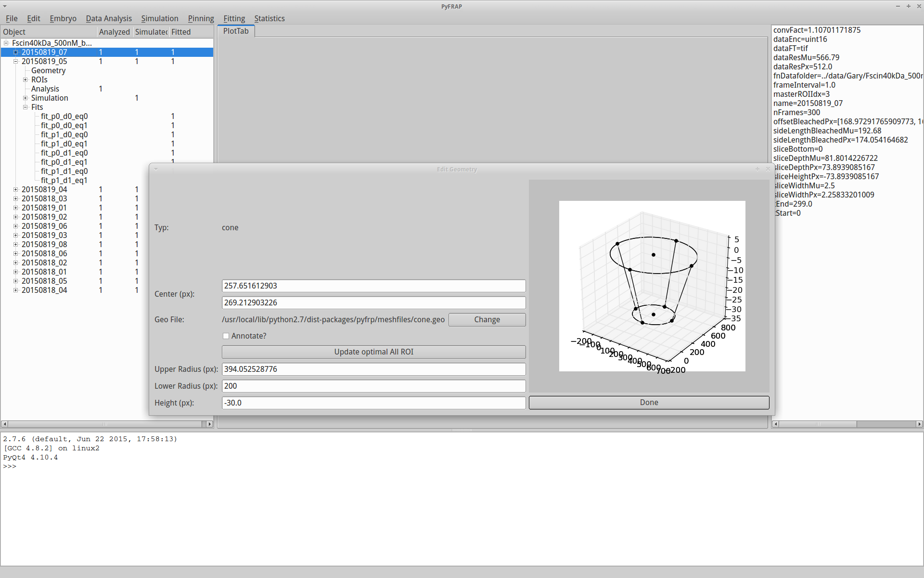Screen dimensions: 924x578
Task: Click the nFrames=300 property line
Action: click(x=796, y=112)
